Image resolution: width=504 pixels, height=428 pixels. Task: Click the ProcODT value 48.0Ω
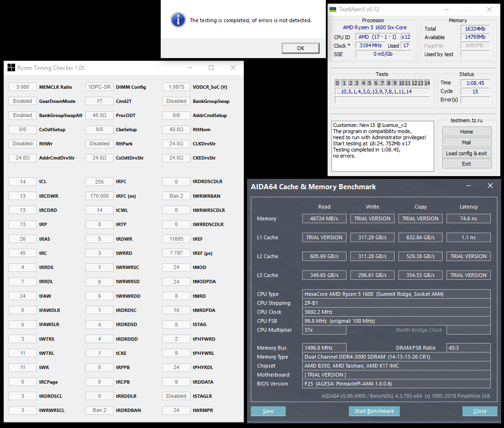pyautogui.click(x=99, y=115)
